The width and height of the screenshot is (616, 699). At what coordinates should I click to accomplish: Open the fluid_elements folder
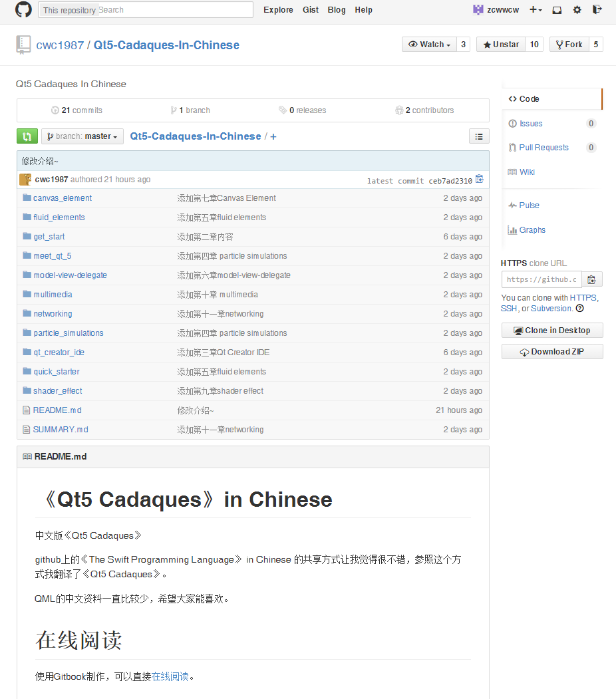point(59,217)
